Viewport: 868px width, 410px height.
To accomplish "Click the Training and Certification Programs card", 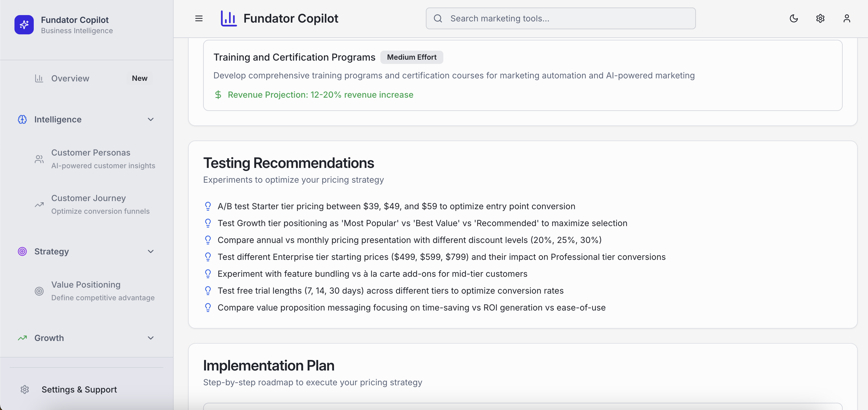I will tap(522, 76).
